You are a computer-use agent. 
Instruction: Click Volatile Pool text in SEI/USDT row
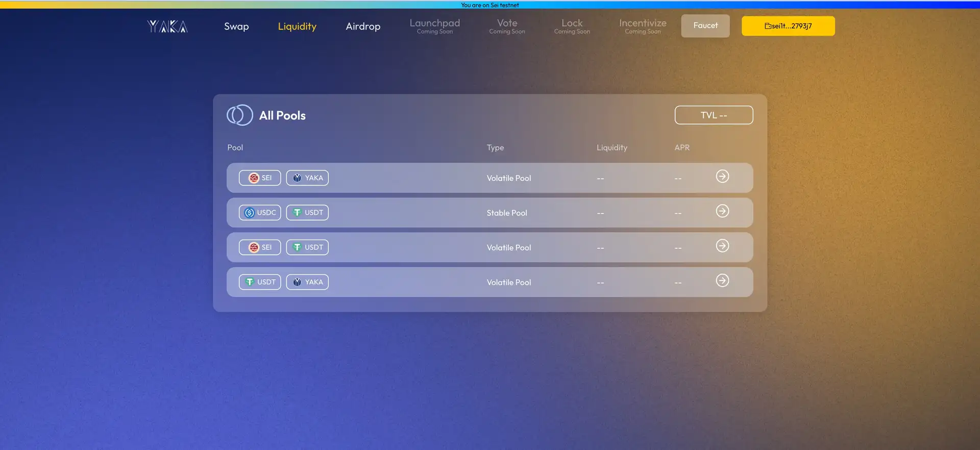tap(509, 248)
